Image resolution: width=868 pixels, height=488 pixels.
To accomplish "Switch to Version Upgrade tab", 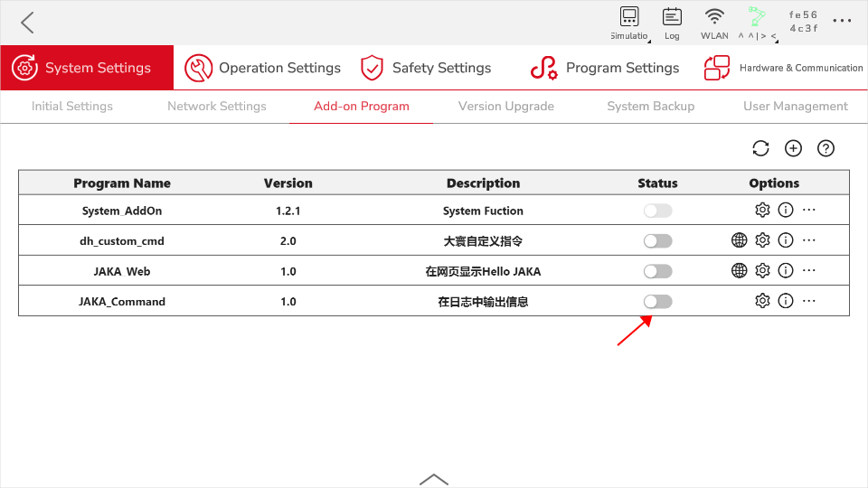I will click(506, 107).
